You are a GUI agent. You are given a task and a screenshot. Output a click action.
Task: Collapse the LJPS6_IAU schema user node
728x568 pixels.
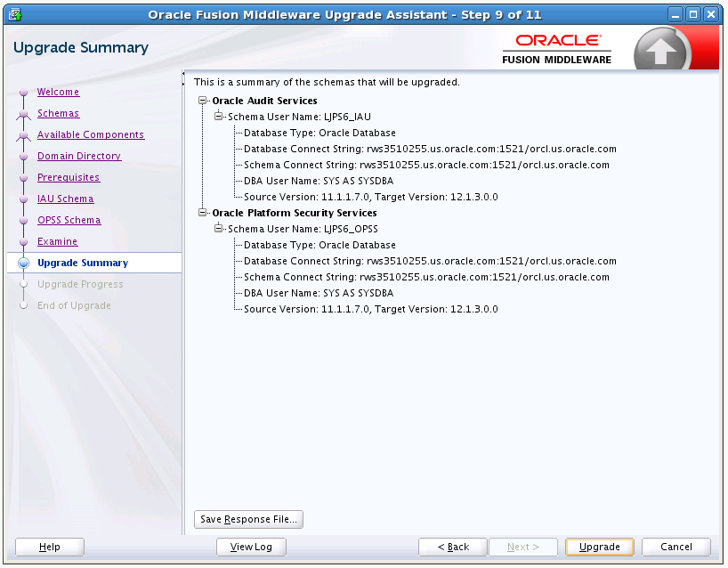pyautogui.click(x=218, y=116)
